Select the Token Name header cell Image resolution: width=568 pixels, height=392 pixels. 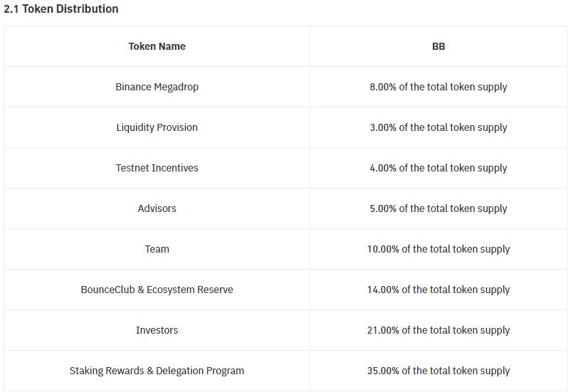[157, 46]
